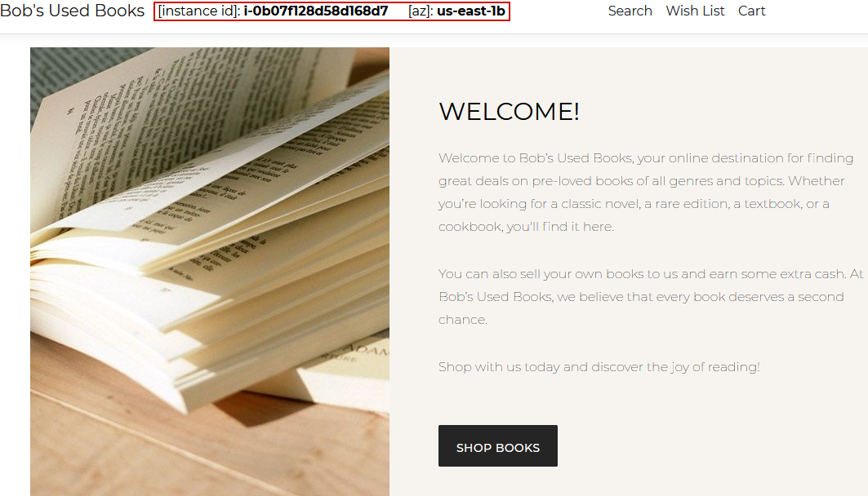The width and height of the screenshot is (868, 496).
Task: Click the [az] bracketed label
Action: [x=423, y=11]
